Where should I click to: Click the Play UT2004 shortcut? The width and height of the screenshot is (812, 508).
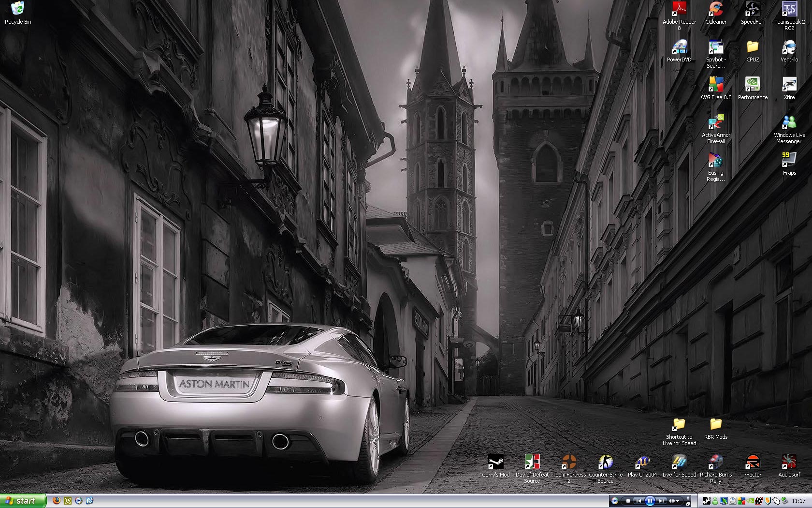coord(642,466)
